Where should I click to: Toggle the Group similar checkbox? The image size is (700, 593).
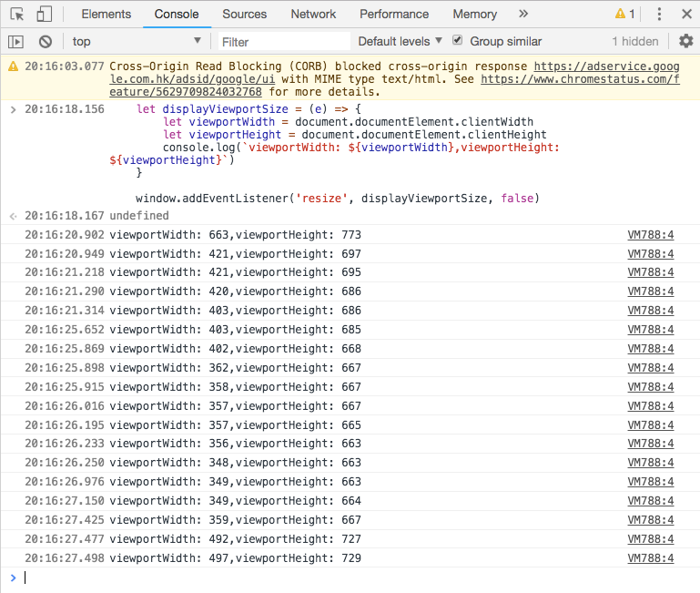tap(457, 40)
